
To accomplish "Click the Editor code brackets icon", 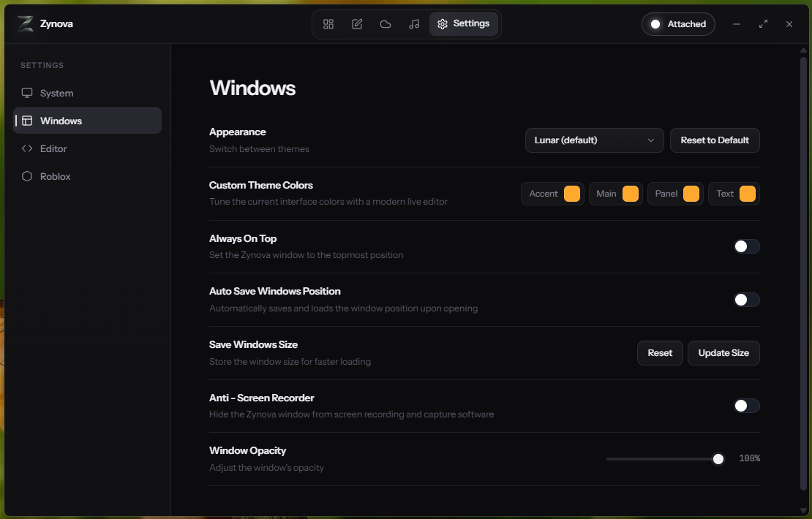I will (27, 148).
